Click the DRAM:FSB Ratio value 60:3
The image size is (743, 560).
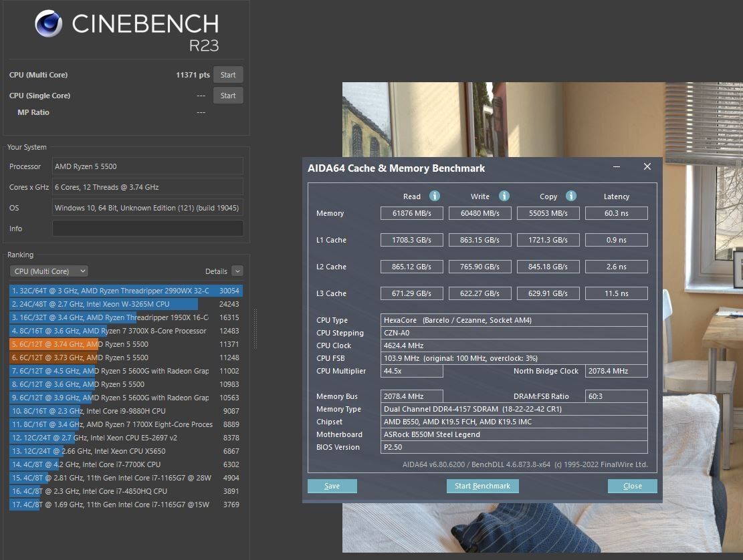click(x=617, y=396)
